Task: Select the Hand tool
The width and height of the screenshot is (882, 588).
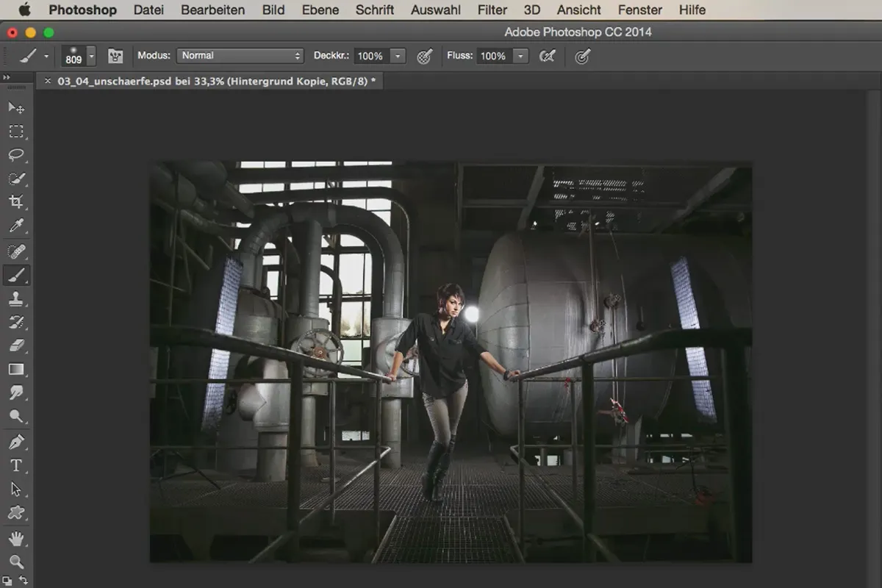Action: (16, 539)
